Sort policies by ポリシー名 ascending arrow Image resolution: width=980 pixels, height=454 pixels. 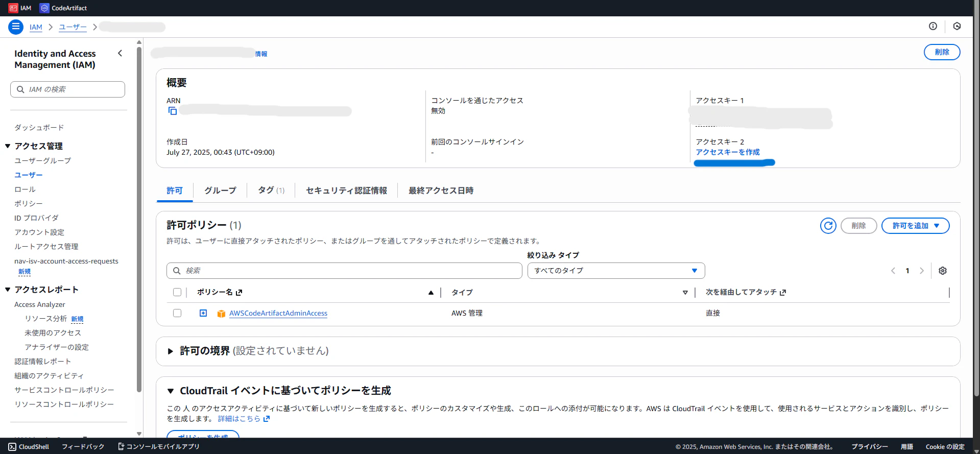click(431, 293)
